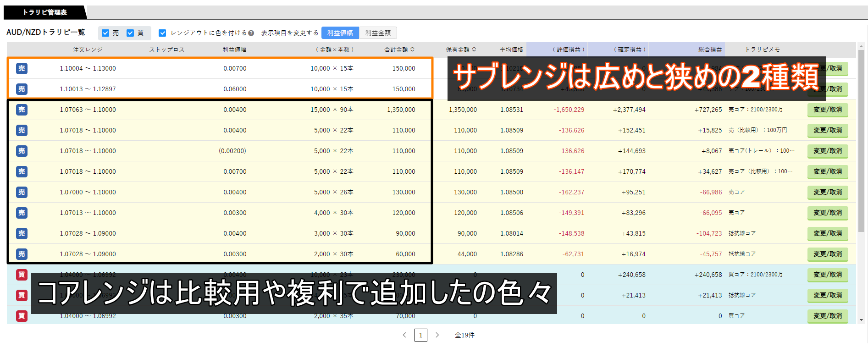The image size is (868, 347).
Task: Click the realized profit +2,377,494
Action: pos(629,110)
